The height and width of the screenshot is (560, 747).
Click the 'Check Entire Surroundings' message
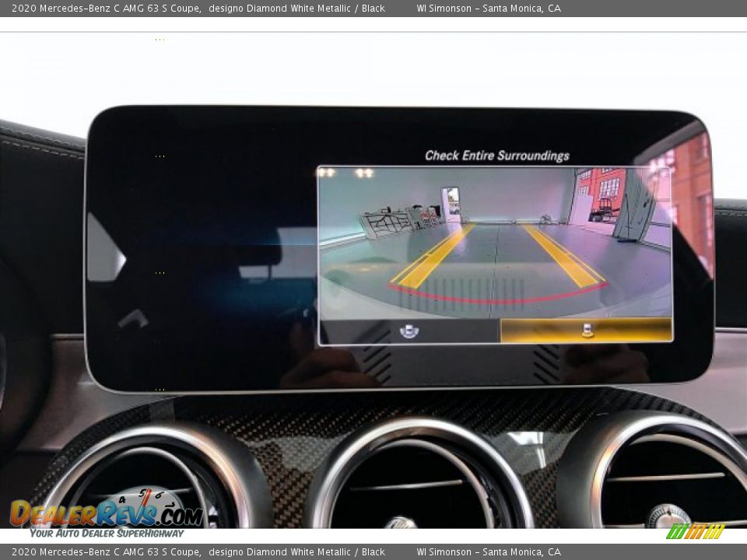496,156
